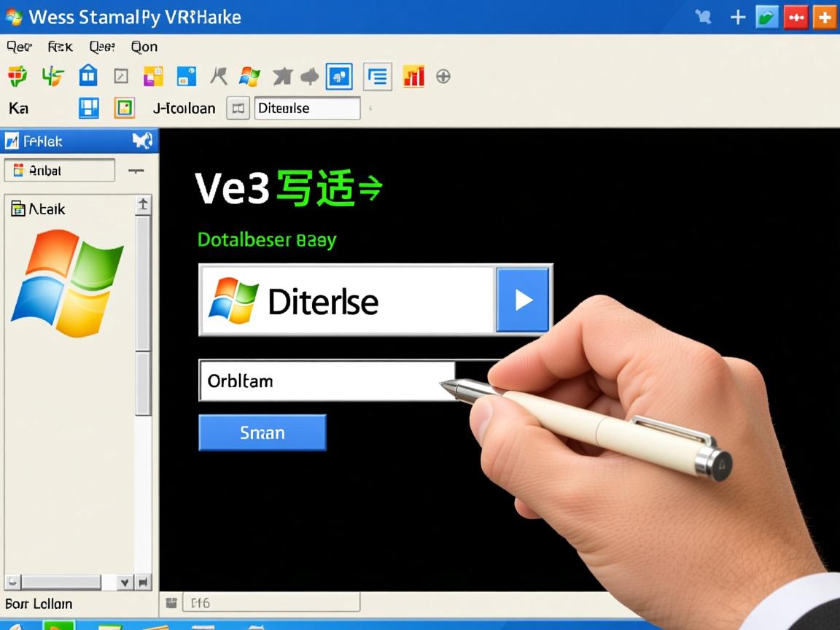840x630 pixels.
Task: Open the Diteιιlse combo box in toolbar
Action: [x=307, y=109]
